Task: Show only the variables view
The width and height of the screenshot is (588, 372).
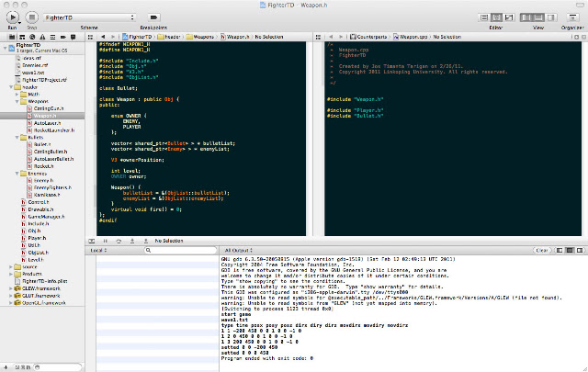Action: [x=560, y=250]
